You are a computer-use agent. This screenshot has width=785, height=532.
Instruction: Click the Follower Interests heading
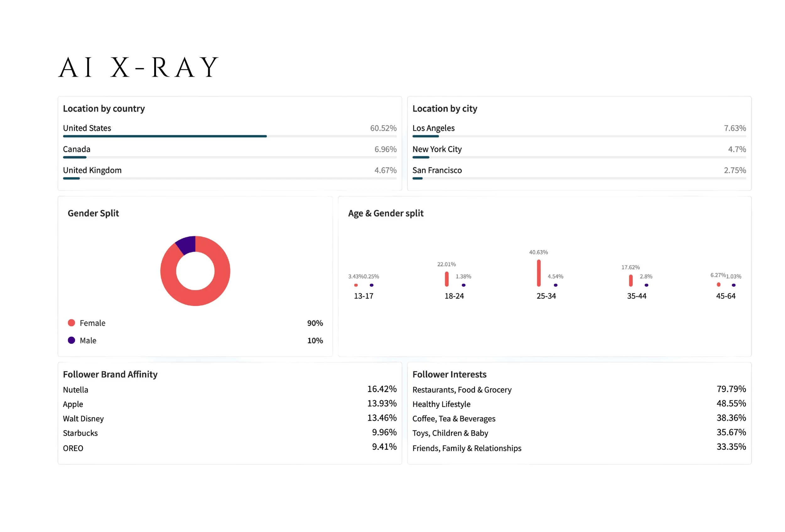pyautogui.click(x=449, y=374)
